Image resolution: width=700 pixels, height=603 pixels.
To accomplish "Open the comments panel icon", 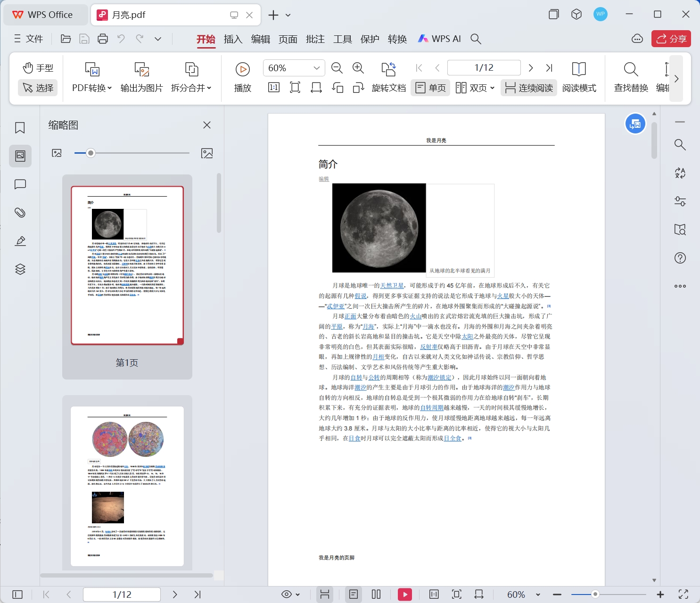I will [20, 184].
